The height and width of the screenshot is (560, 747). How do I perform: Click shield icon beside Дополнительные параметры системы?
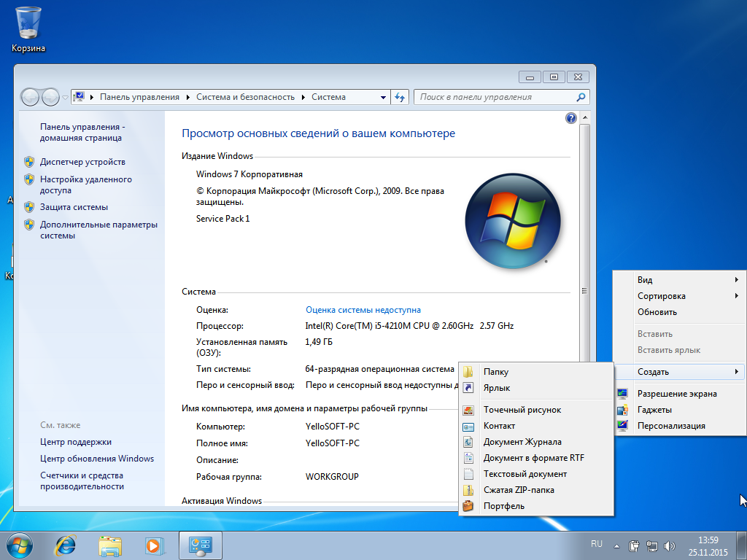pyautogui.click(x=29, y=225)
